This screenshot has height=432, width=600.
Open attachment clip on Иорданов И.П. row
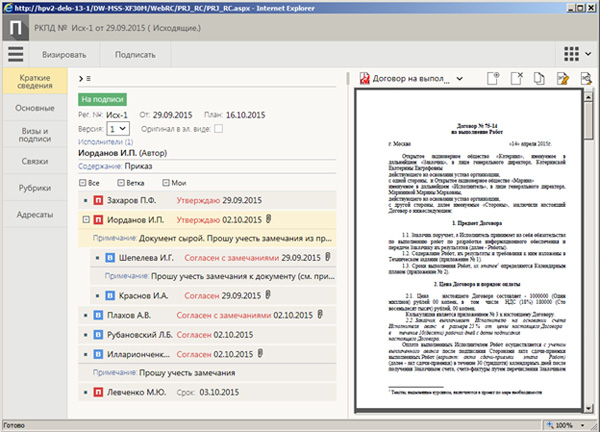click(268, 219)
